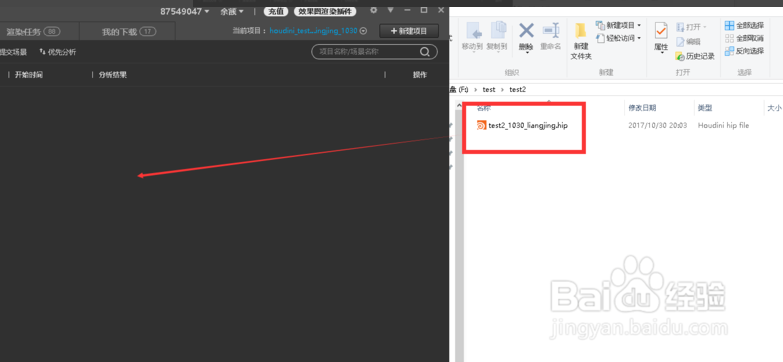
Task: Sort by the 修改日期 column header
Action: [x=642, y=107]
